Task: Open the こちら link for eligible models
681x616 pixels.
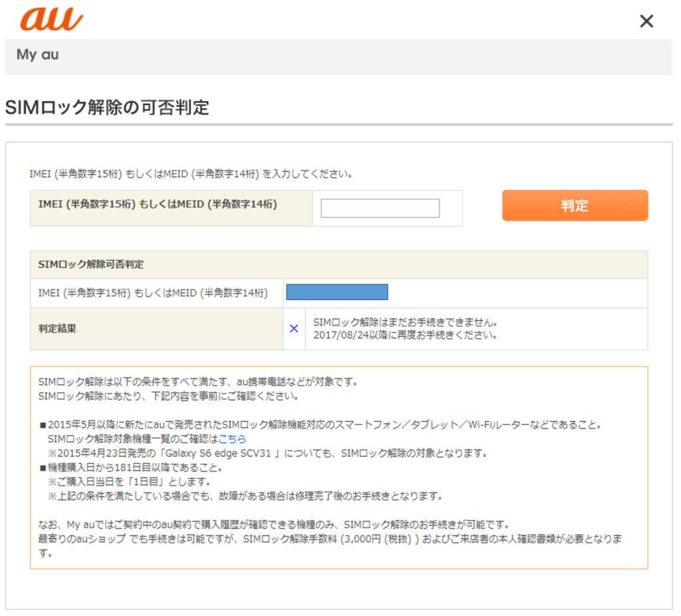Action: [x=232, y=439]
